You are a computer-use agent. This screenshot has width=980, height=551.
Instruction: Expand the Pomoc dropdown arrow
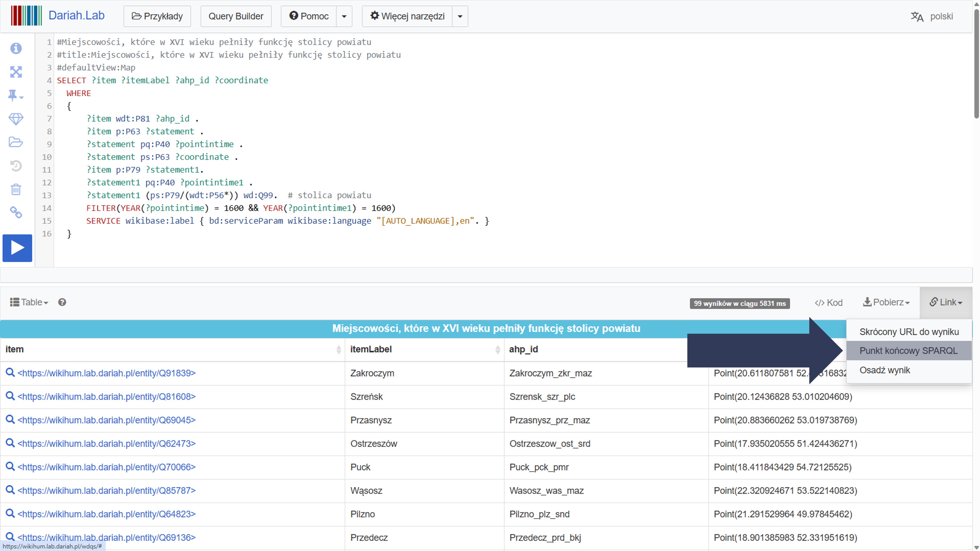click(x=344, y=16)
